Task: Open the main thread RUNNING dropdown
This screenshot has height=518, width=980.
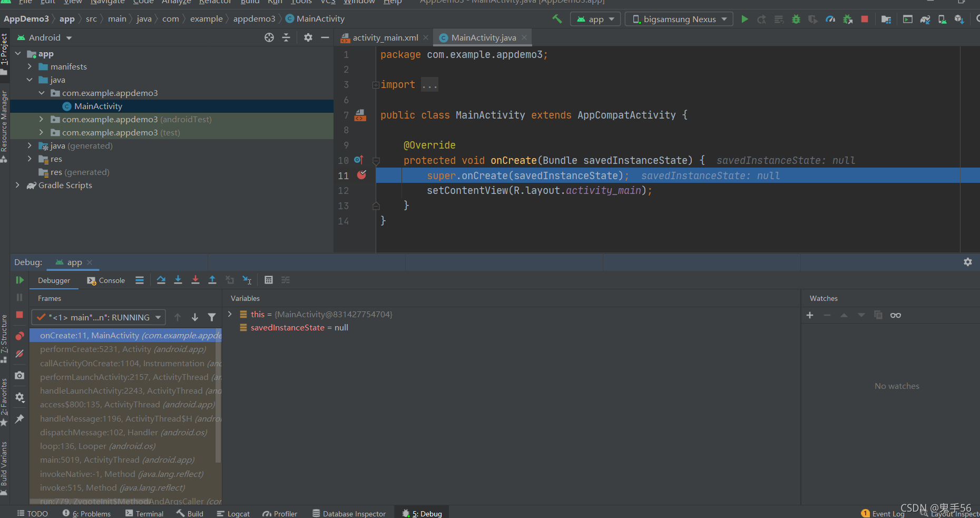Action: click(99, 317)
